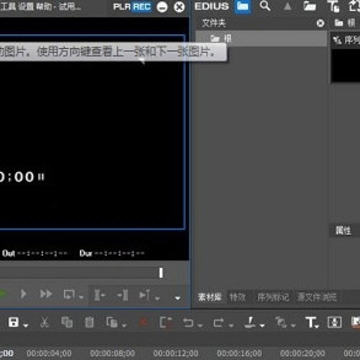This screenshot has width=360, height=360.
Task: Open the save project dropdown arrow
Action: pos(25,325)
